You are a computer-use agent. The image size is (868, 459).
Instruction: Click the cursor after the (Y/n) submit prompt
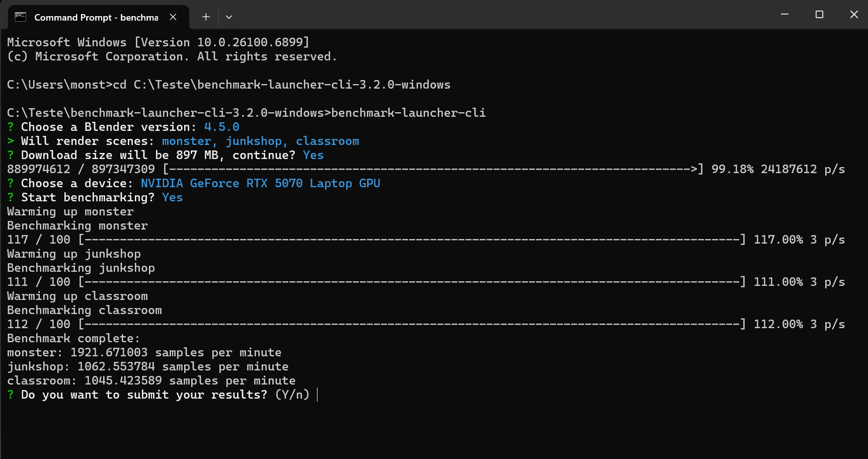tap(318, 395)
